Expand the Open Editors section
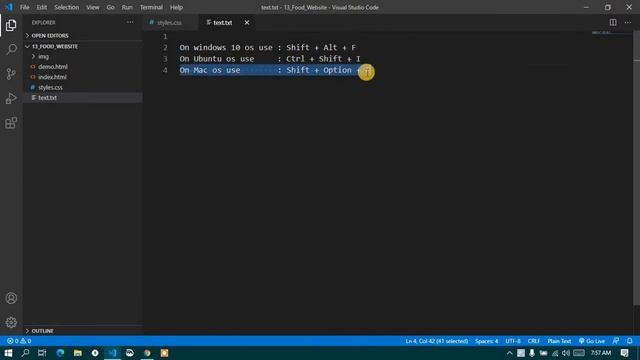640x360 pixels. point(82,36)
